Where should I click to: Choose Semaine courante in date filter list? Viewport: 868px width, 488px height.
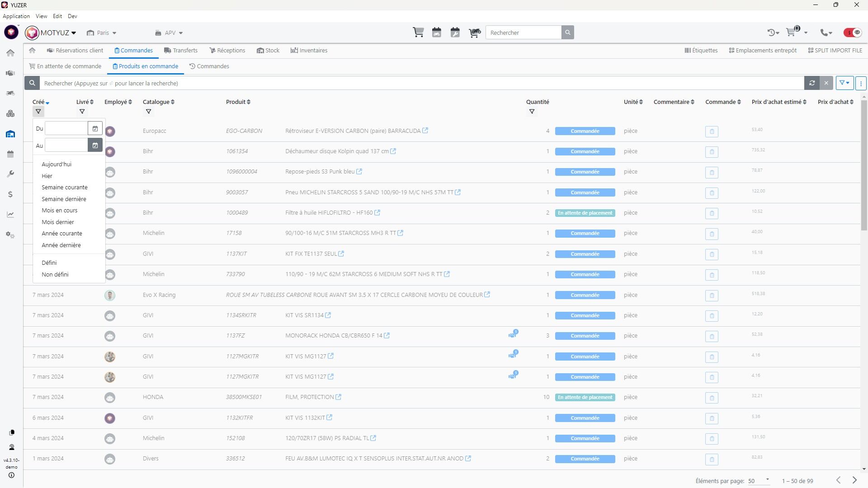pyautogui.click(x=65, y=188)
